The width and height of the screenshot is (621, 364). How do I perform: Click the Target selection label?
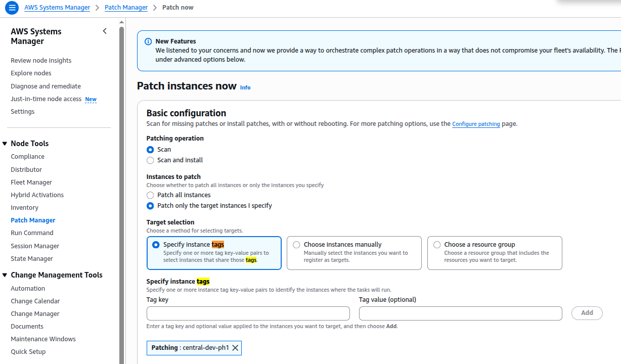coord(170,222)
